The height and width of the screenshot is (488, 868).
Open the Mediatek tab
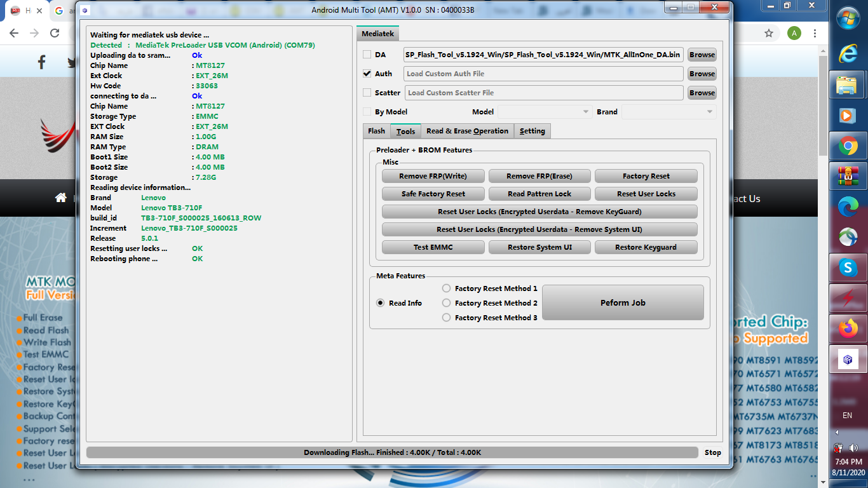coord(378,34)
